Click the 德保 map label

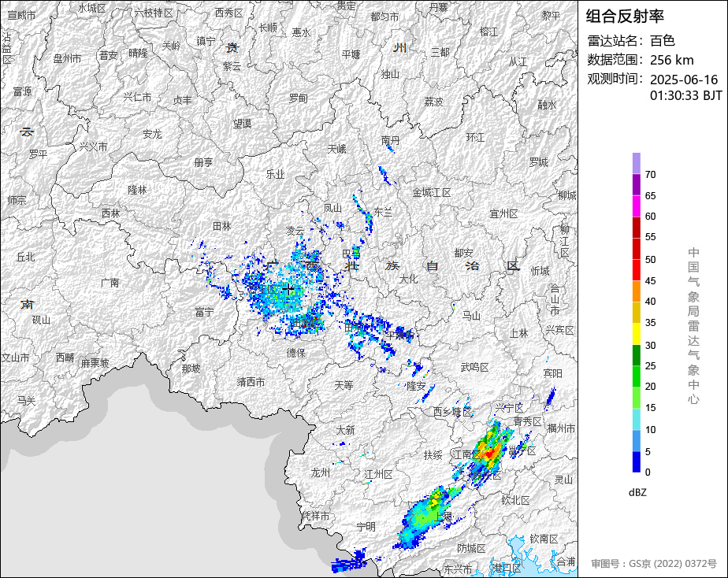pos(295,353)
